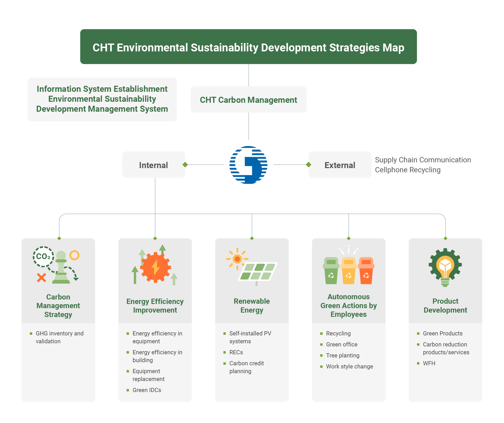
Task: Click green diamond connector beside External box
Action: tap(309, 165)
